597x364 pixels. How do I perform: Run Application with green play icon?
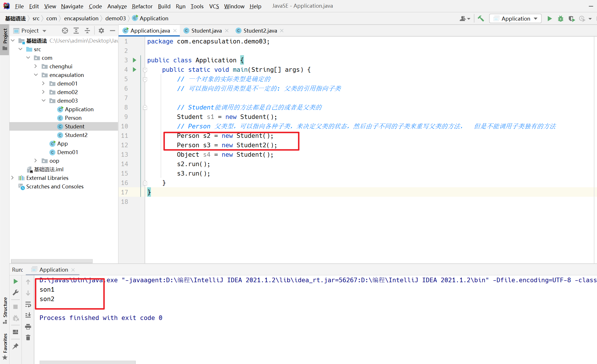[x=549, y=19]
